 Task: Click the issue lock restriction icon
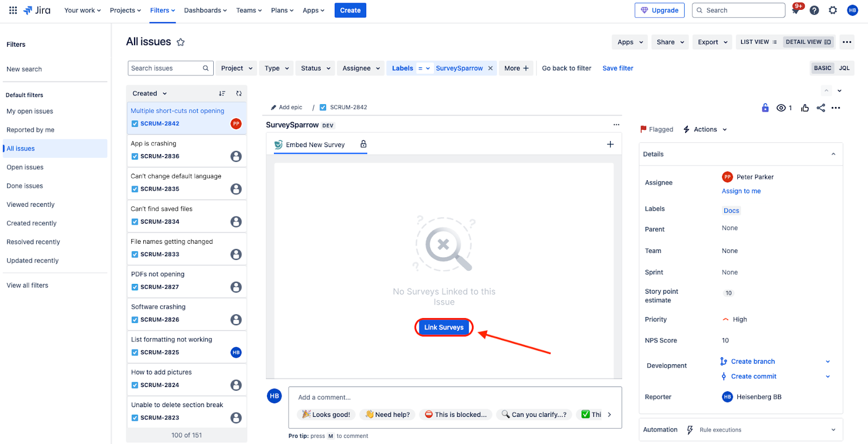click(x=765, y=108)
